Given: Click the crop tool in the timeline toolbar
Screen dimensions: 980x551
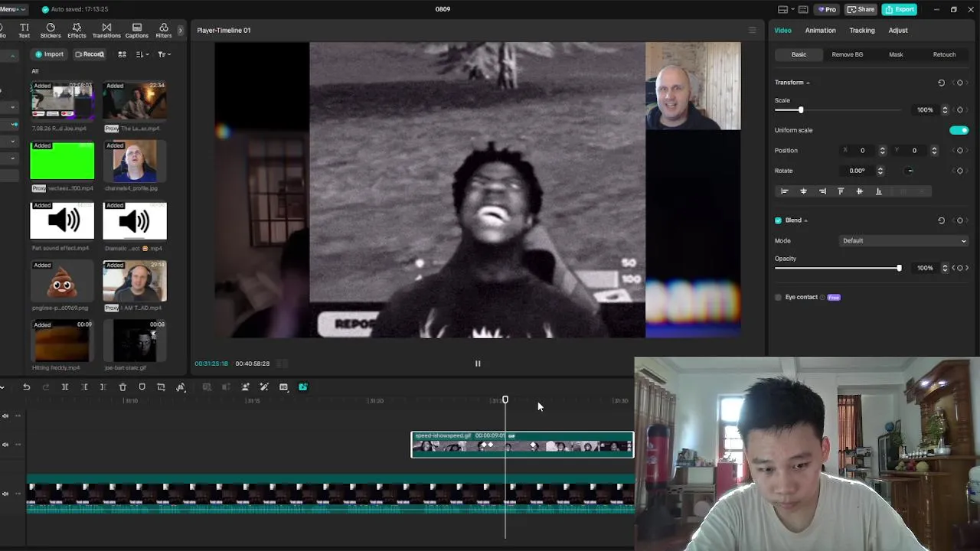Looking at the screenshot, I should pos(161,387).
